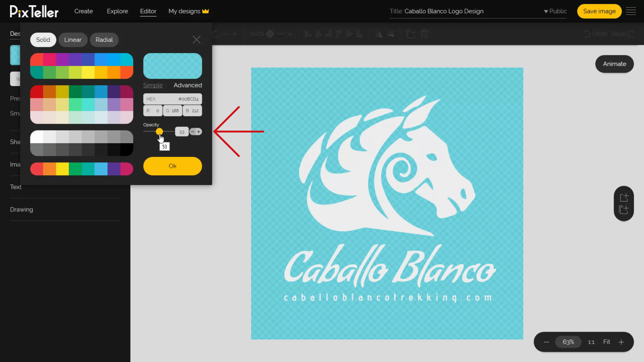Click the current color preview box

173,66
